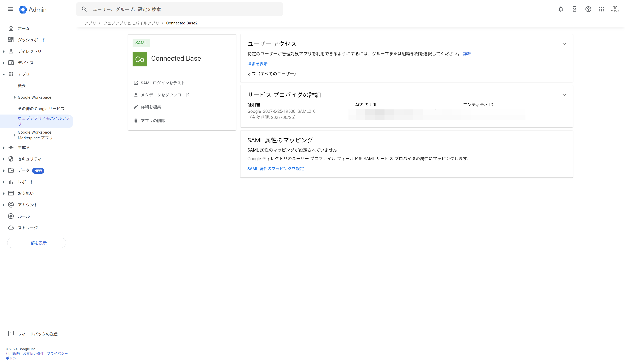Click 詳細を編集

click(x=147, y=107)
